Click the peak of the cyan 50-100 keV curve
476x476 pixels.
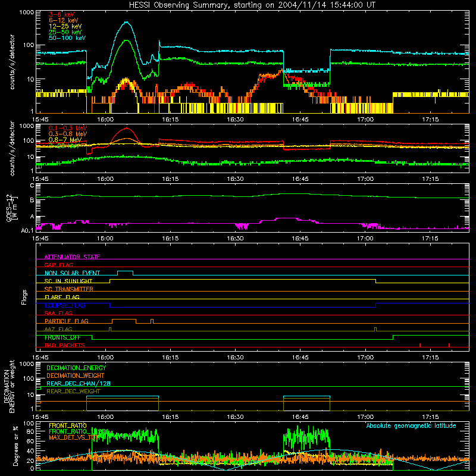click(126, 22)
